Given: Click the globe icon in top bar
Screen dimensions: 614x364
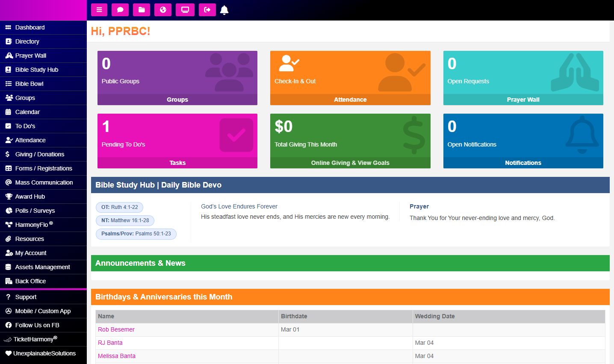Looking at the screenshot, I should [x=163, y=10].
